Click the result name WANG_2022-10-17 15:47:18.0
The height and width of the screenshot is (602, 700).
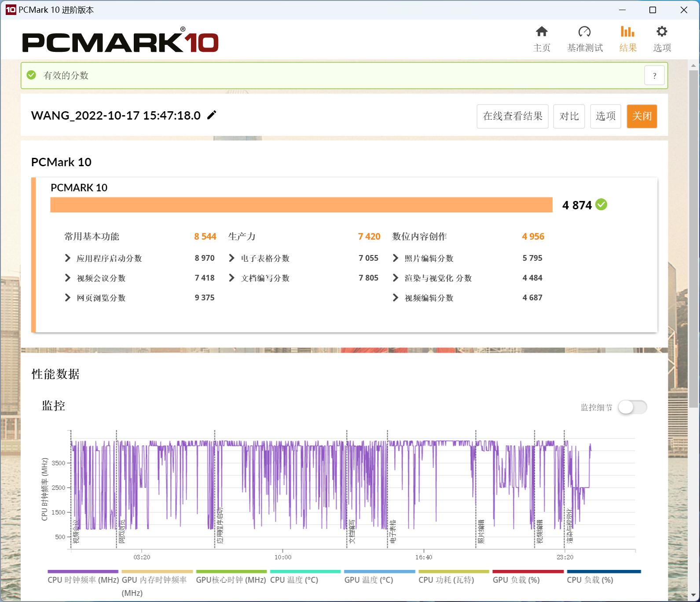pos(116,115)
